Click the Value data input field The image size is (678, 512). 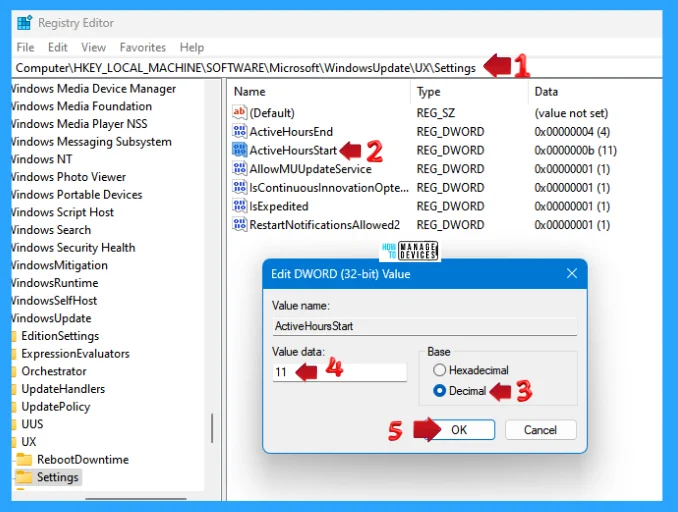point(339,372)
